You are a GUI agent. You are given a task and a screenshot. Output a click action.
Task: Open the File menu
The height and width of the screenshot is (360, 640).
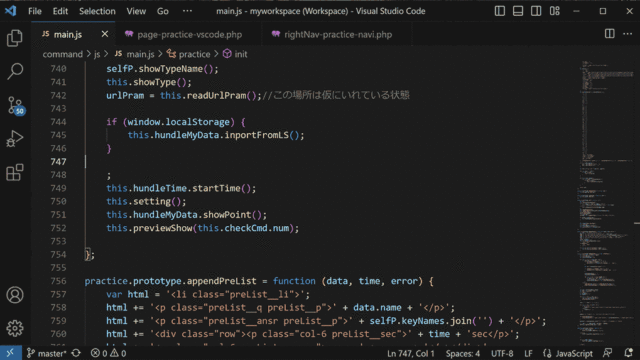[35, 11]
